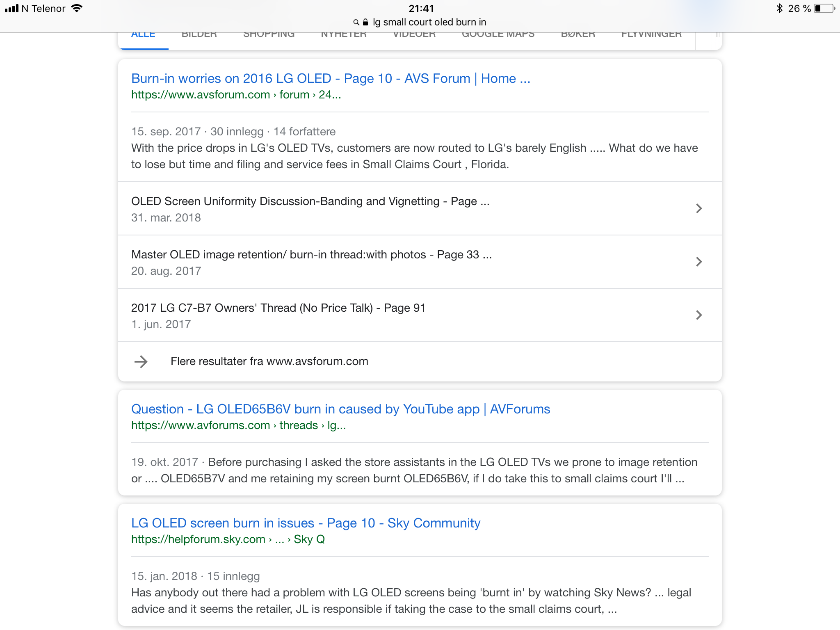
Task: Open 2017 LG C7-B7 Owners' Thread sublink
Action: 278,308
